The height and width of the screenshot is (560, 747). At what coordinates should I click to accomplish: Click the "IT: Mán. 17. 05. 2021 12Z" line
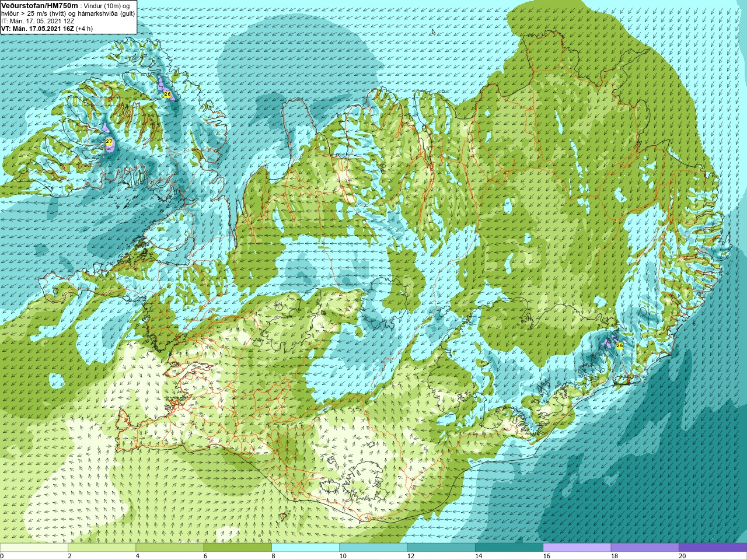click(37, 21)
